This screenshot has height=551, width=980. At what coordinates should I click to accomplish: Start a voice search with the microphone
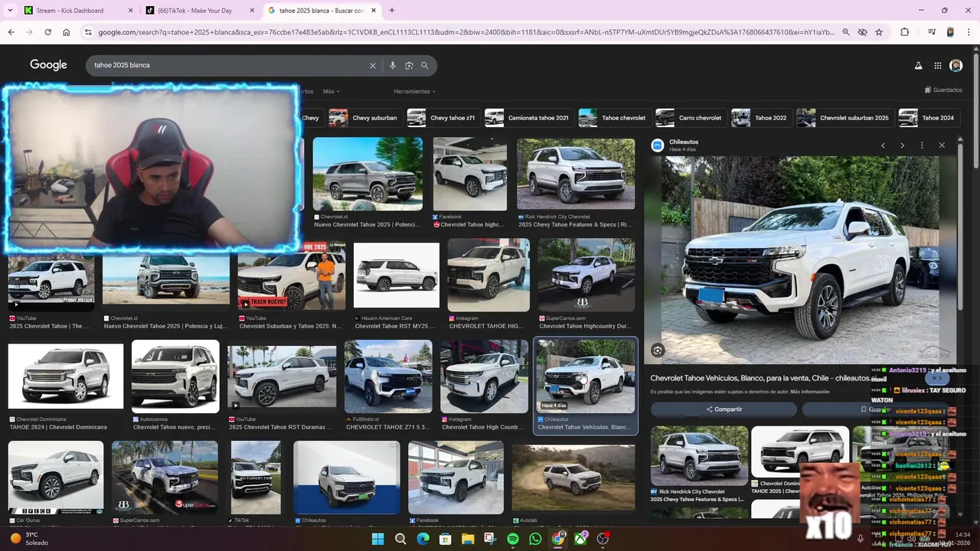(x=393, y=66)
